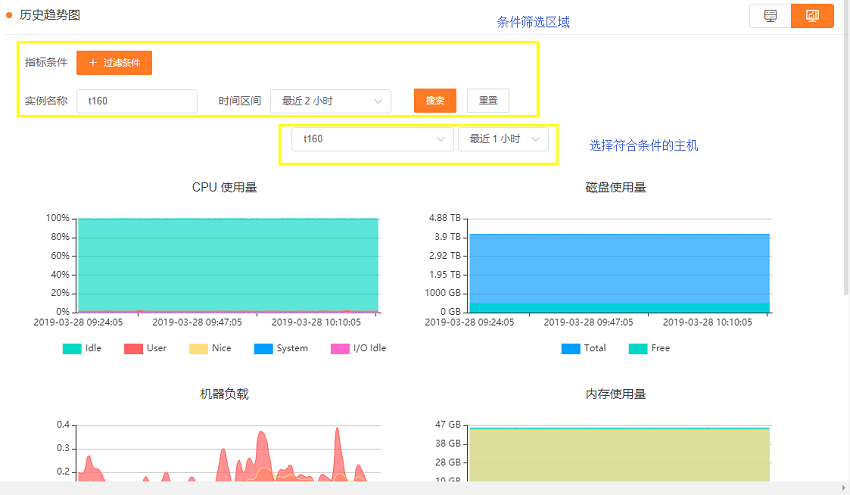Open the 时间区间 dropdown showing 最近 2 小时

tap(331, 101)
